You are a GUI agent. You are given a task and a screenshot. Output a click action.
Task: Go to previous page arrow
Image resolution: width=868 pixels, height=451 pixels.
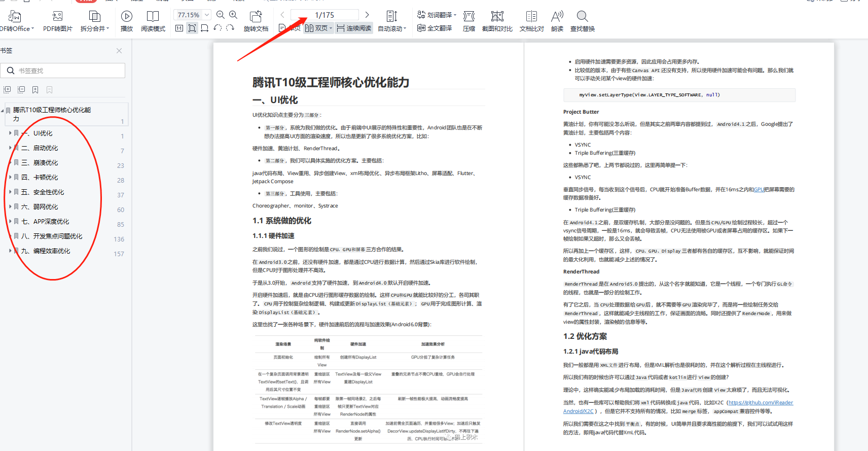click(x=282, y=15)
